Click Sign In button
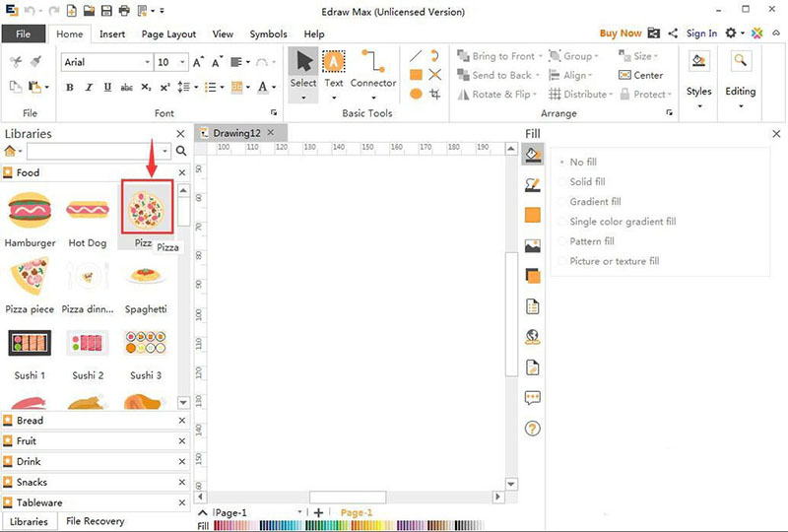Image resolution: width=788 pixels, height=532 pixels. pos(701,33)
